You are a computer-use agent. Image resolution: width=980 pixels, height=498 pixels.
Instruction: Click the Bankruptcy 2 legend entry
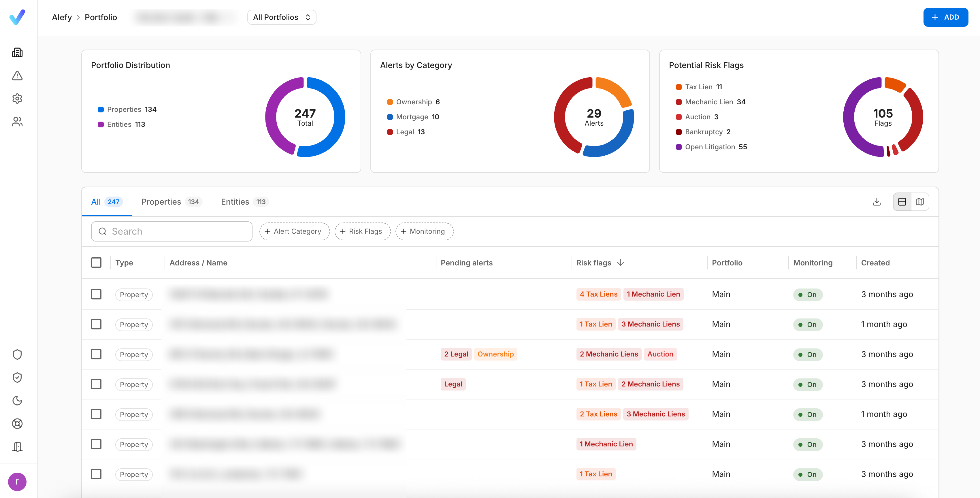coord(703,132)
